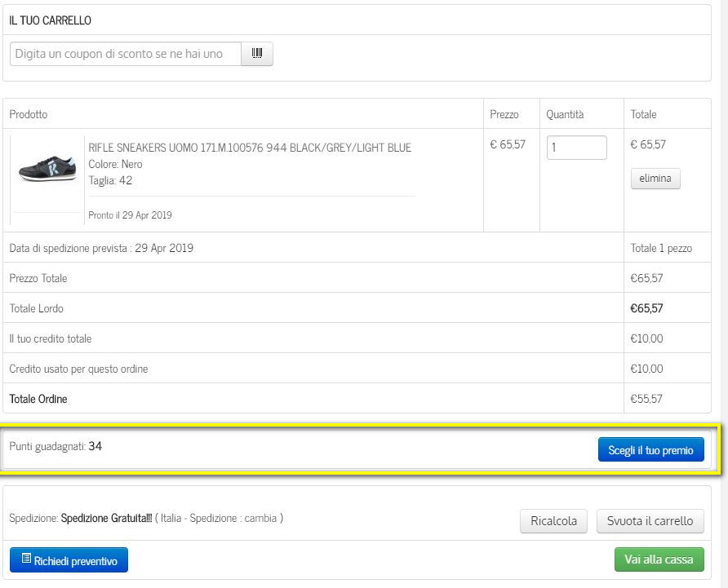Request a quote via Richiedi preventivo
Viewport: 728px width, 588px height.
(x=69, y=560)
